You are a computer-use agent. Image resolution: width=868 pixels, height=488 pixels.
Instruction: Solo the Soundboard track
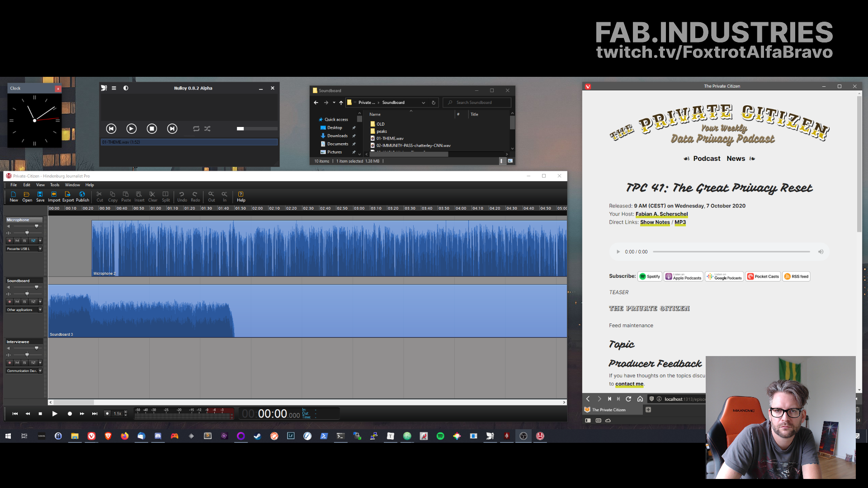25,302
